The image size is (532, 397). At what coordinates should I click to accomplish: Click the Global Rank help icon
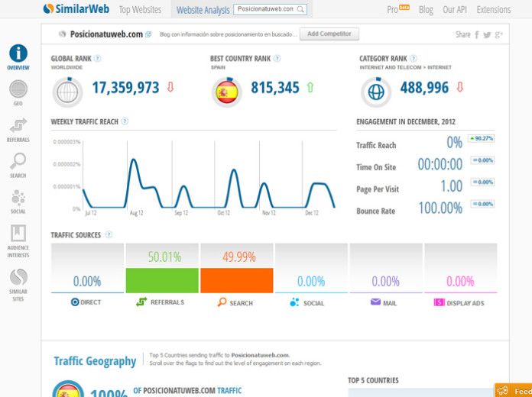(98, 58)
